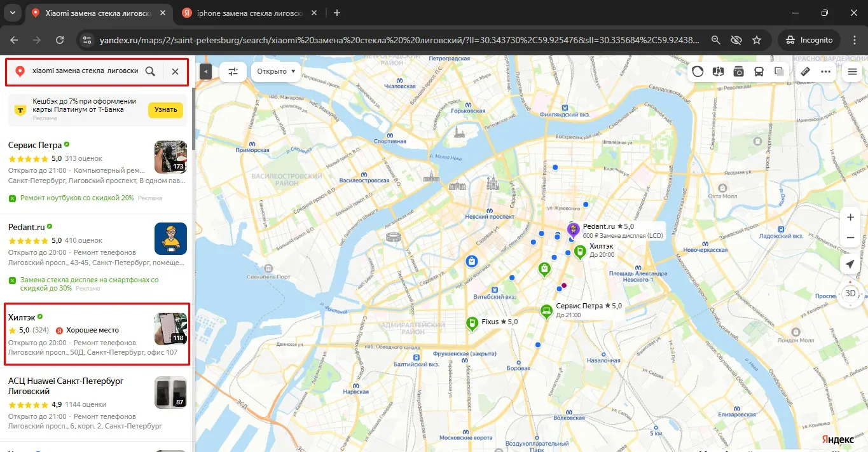Clear the search with the X button
868x452 pixels.
click(175, 71)
